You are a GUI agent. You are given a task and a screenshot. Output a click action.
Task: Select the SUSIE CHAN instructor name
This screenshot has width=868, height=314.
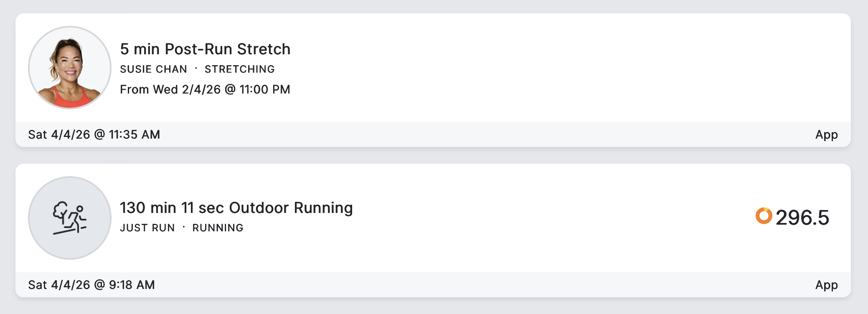[x=153, y=69]
